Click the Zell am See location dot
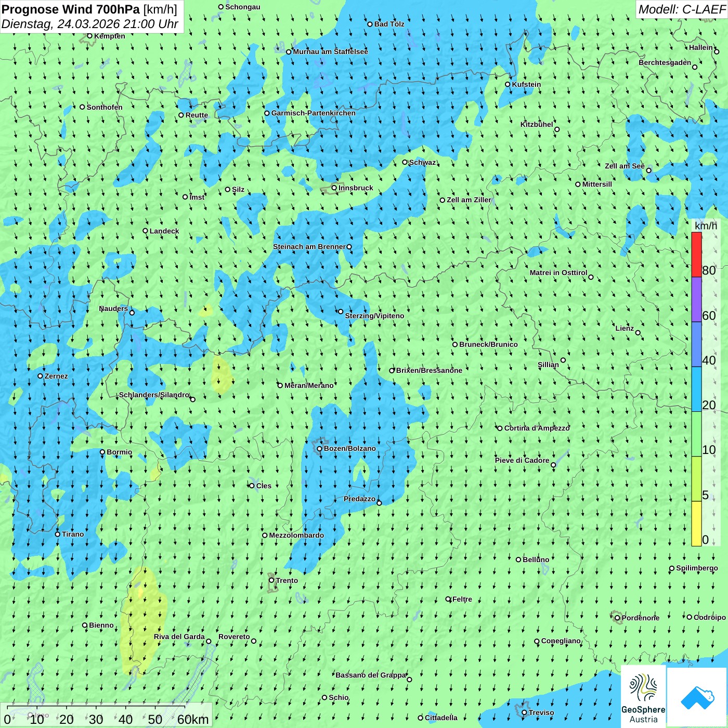 tap(648, 170)
